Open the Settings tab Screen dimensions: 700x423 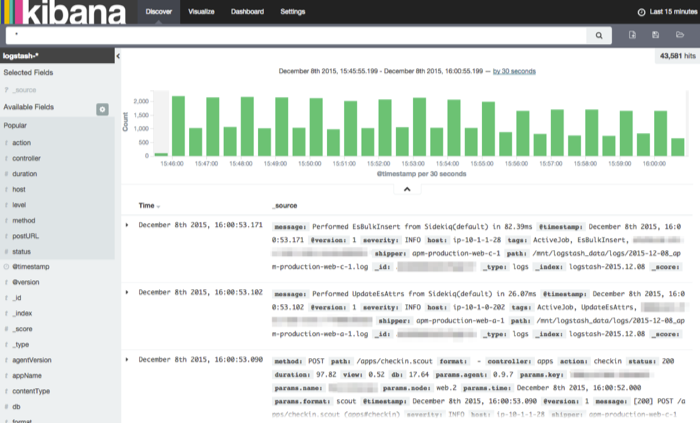point(292,12)
